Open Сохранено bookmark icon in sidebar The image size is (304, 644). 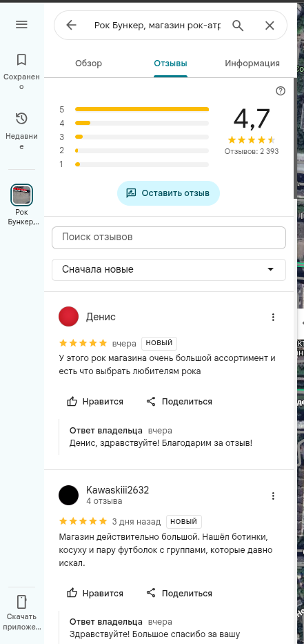21,60
